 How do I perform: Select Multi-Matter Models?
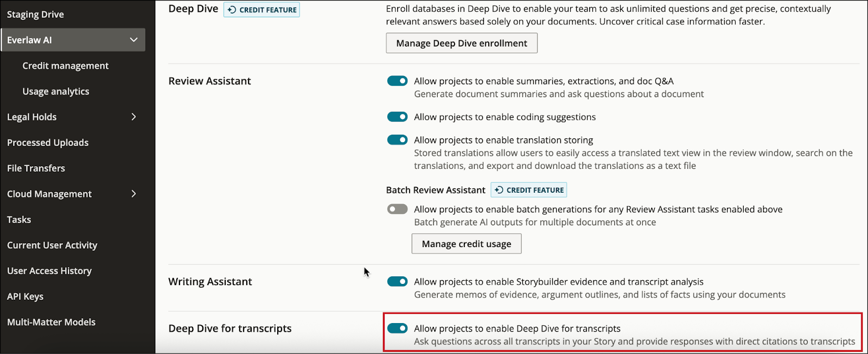(x=51, y=321)
